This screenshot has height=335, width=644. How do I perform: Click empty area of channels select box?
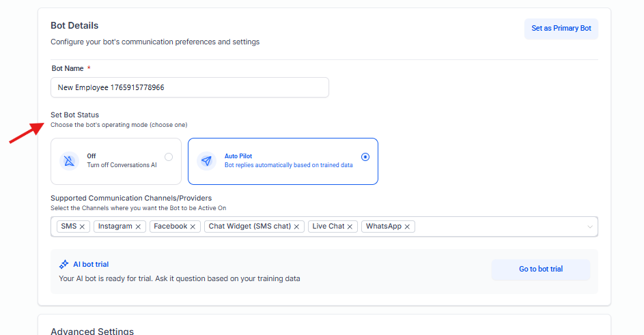click(x=499, y=227)
